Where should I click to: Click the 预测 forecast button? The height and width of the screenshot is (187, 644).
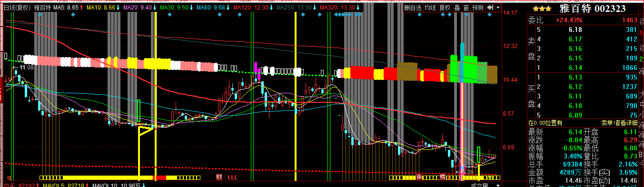pyautogui.click(x=478, y=8)
